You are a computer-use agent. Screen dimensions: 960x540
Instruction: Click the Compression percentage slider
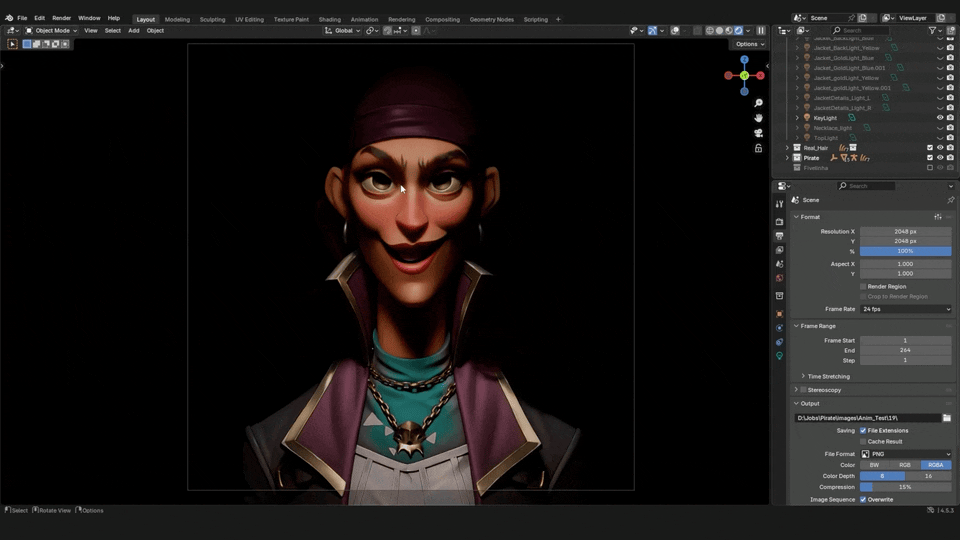[x=905, y=487]
